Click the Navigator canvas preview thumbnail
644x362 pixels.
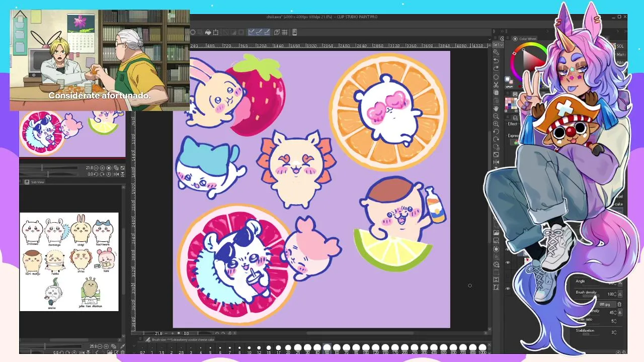click(72, 134)
